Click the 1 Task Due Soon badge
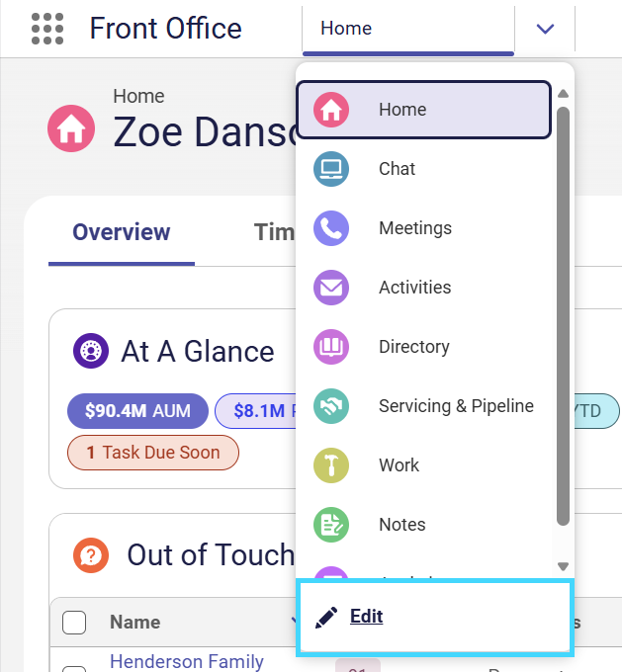The height and width of the screenshot is (672, 622). [x=153, y=453]
